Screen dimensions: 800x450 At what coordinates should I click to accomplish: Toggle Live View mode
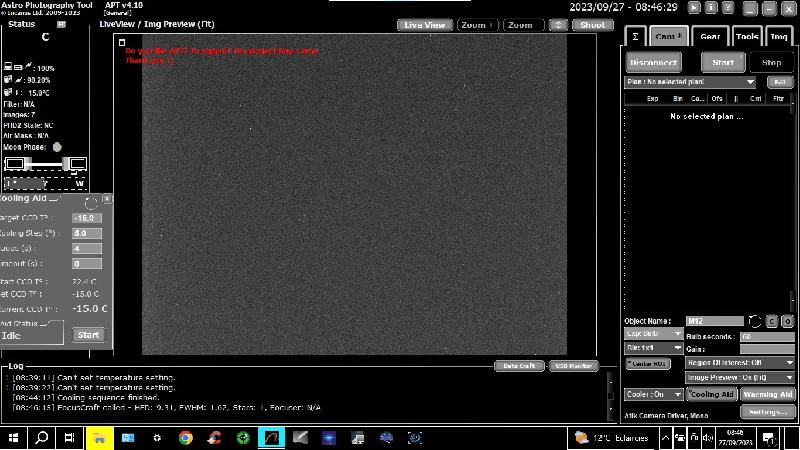[424, 25]
